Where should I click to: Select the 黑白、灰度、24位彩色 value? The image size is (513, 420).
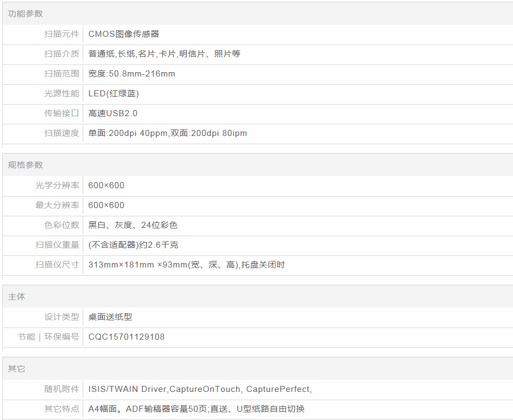point(133,225)
